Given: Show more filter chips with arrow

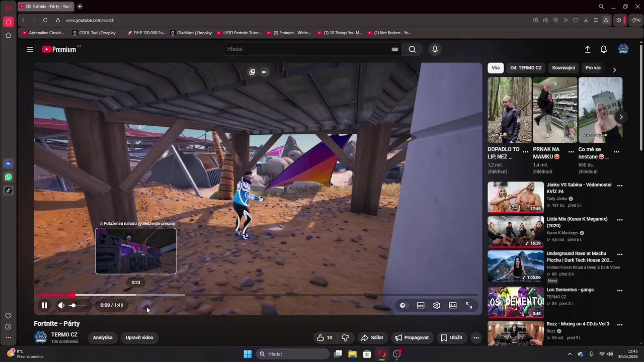Looking at the screenshot, I should pos(614,70).
